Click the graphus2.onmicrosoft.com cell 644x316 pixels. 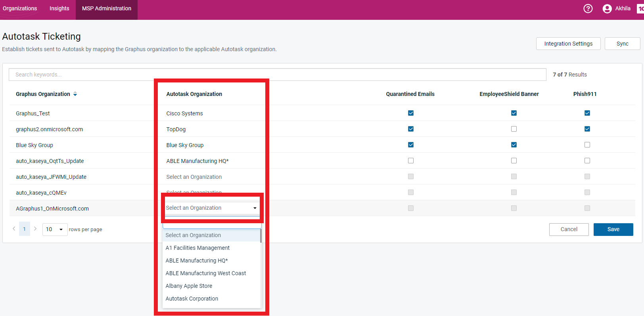click(x=50, y=129)
